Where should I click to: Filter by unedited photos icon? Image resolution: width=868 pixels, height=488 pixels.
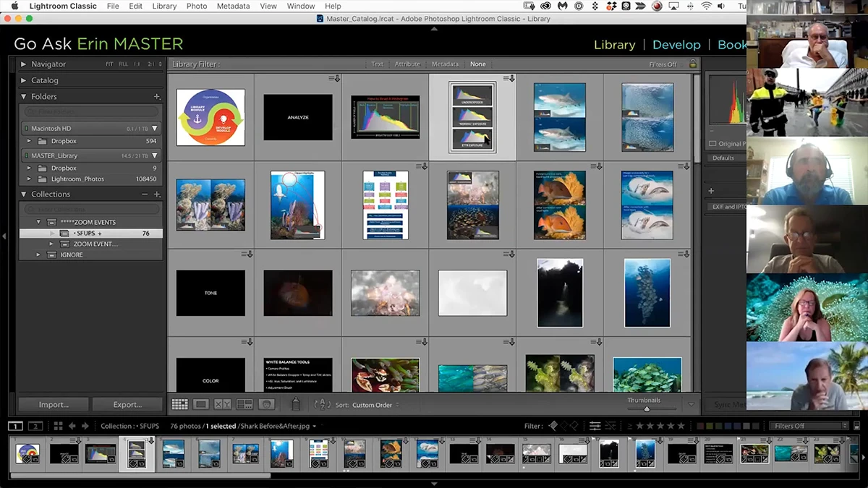(610, 426)
